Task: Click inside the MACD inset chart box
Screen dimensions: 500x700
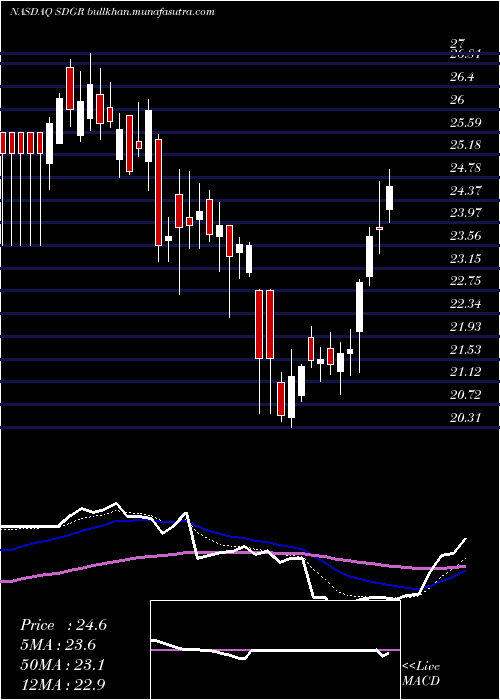Action: [x=275, y=650]
